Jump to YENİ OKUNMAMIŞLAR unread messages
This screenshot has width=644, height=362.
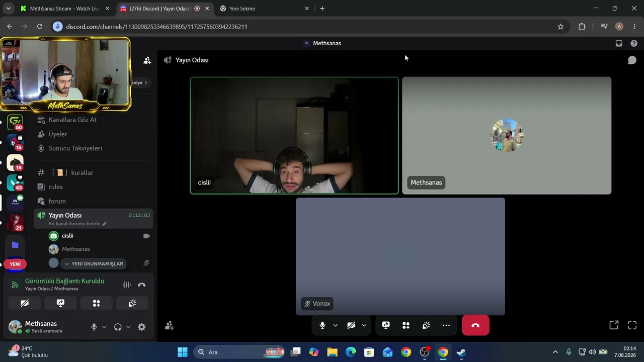[x=95, y=263]
